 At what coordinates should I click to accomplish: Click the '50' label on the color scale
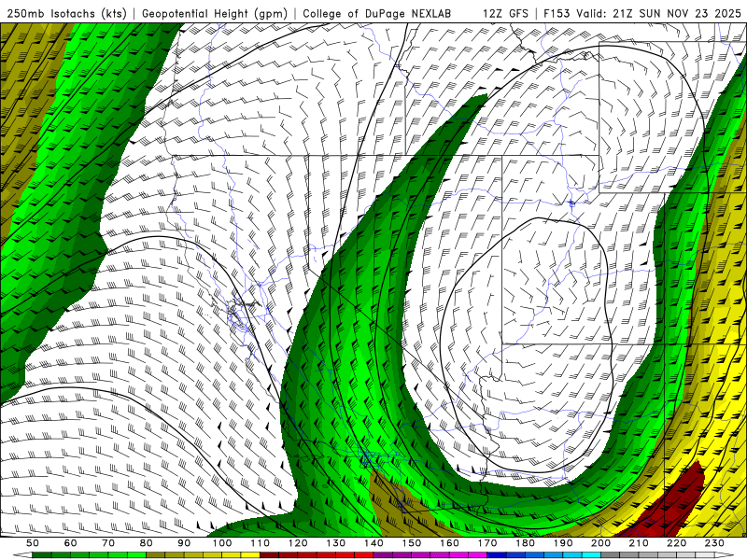[33, 543]
